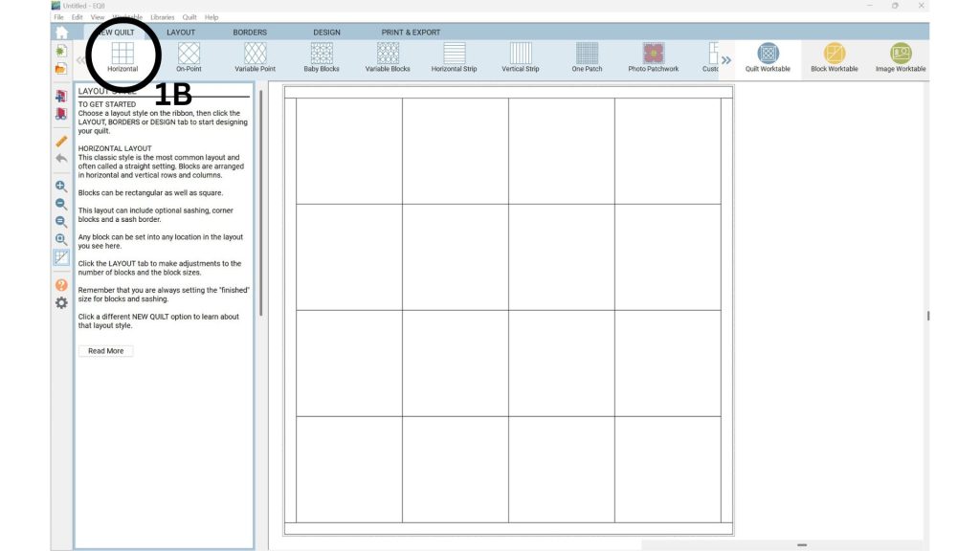Image resolution: width=980 pixels, height=551 pixels.
Task: Open the Libraries menu
Action: tap(162, 17)
